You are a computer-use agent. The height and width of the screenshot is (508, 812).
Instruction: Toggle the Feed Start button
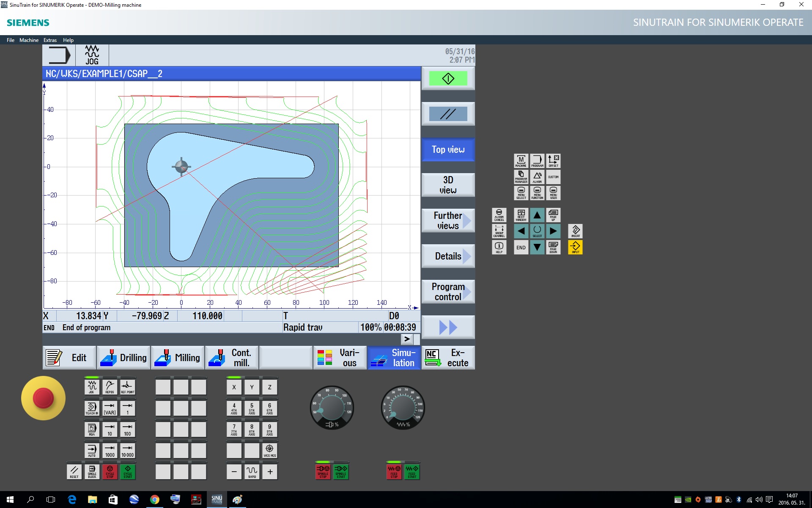[x=412, y=471]
